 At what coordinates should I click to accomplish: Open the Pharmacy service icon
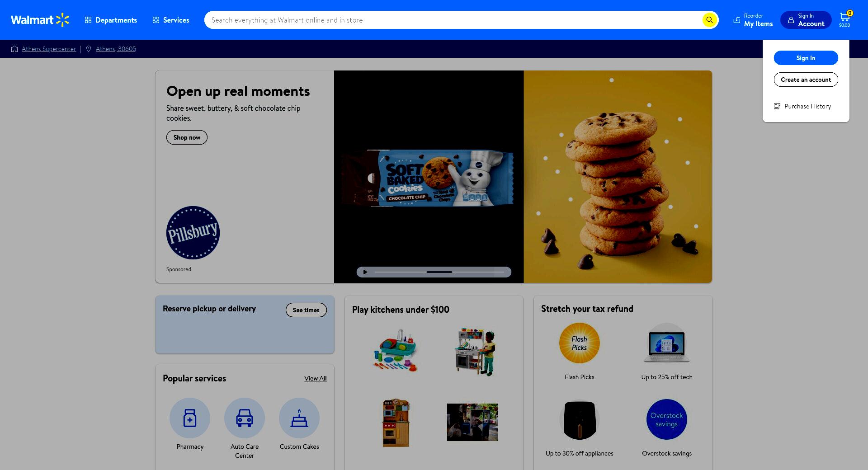coord(190,418)
